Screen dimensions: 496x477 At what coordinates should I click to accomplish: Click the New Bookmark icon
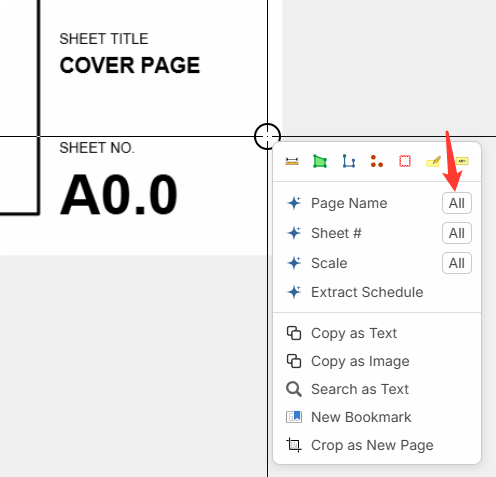294,417
